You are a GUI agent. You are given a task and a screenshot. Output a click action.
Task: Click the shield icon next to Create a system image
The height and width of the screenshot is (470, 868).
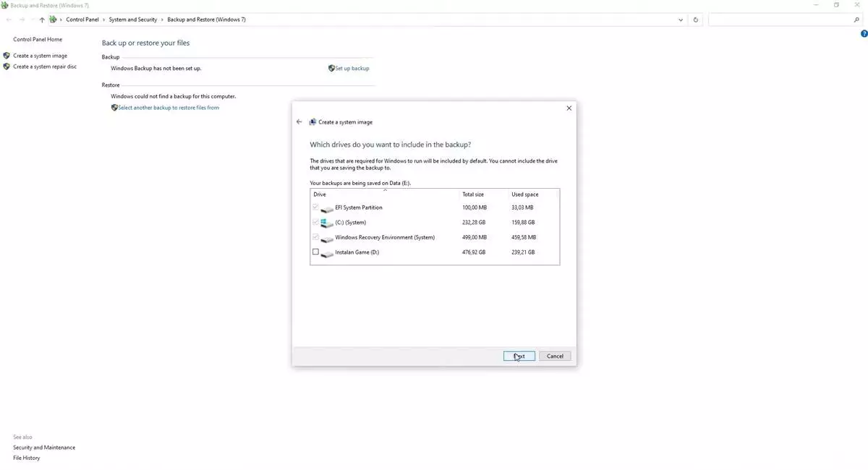tap(7, 56)
